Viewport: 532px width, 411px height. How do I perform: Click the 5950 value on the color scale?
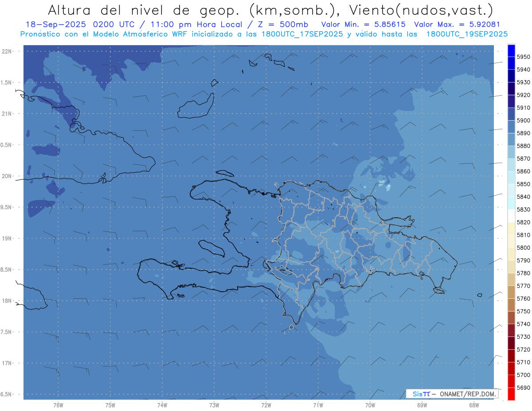tap(523, 57)
